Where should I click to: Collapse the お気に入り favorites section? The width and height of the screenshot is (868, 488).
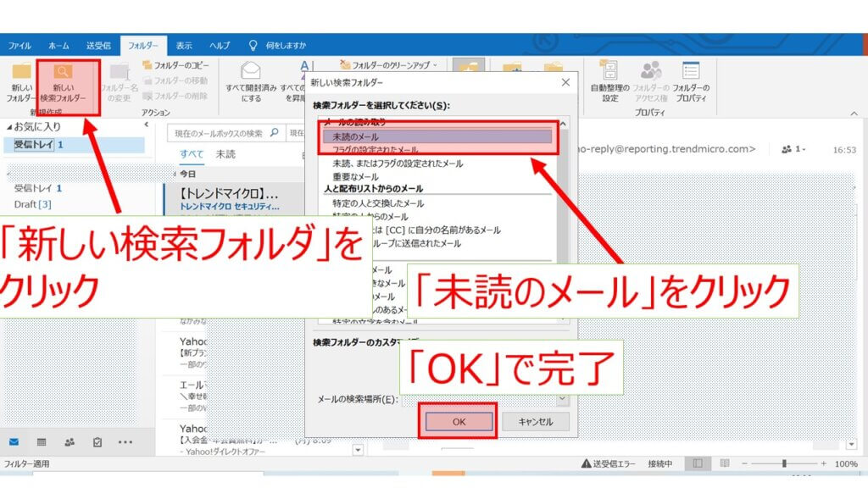pyautogui.click(x=9, y=126)
